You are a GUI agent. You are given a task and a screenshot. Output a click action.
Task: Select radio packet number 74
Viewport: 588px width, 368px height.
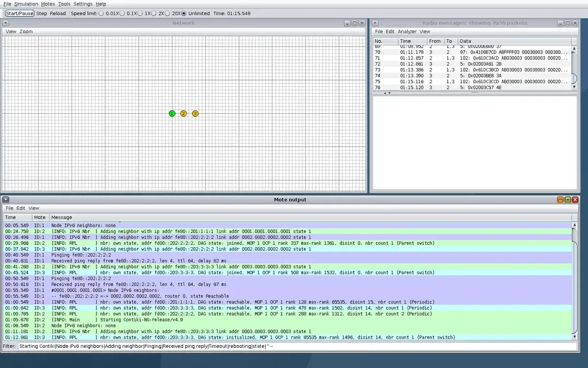[x=472, y=76]
